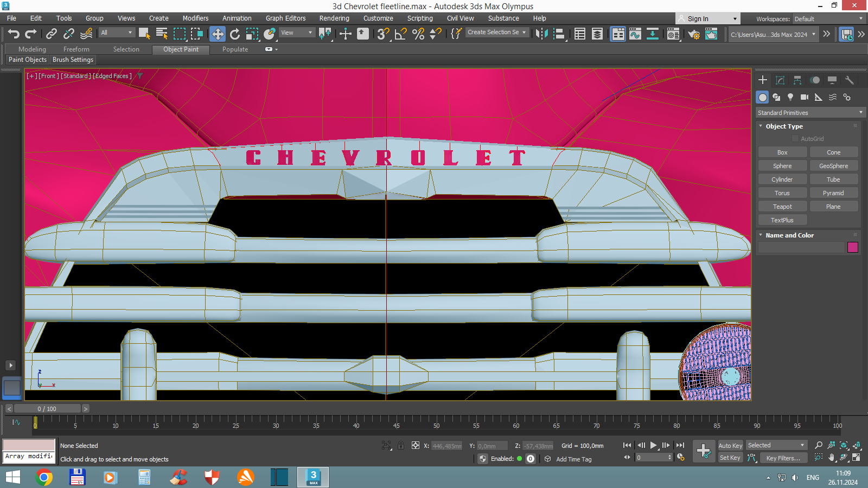Choose the Rectangular Selection Region tool
The height and width of the screenshot is (488, 868).
pos(179,34)
